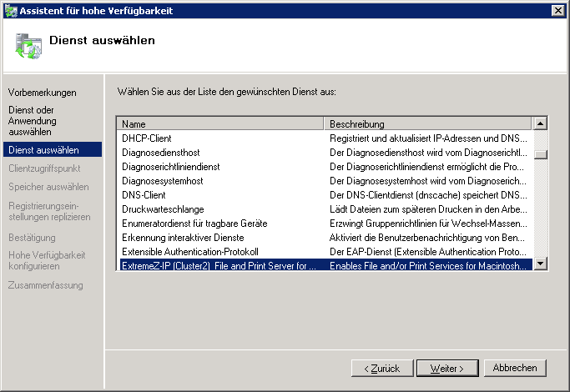Screen dimensions: 570x392
Task: Close the Assistent für hohe Verfügbarkeit window
Action: 558,11
